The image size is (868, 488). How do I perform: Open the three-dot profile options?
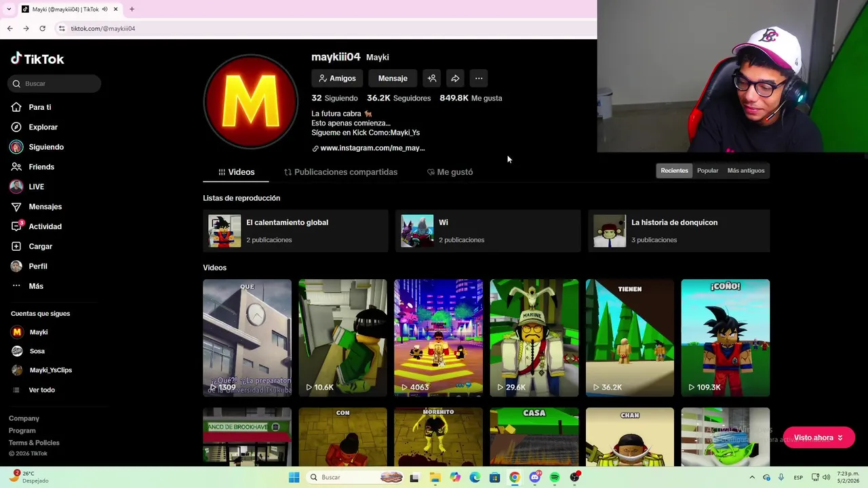[479, 79]
